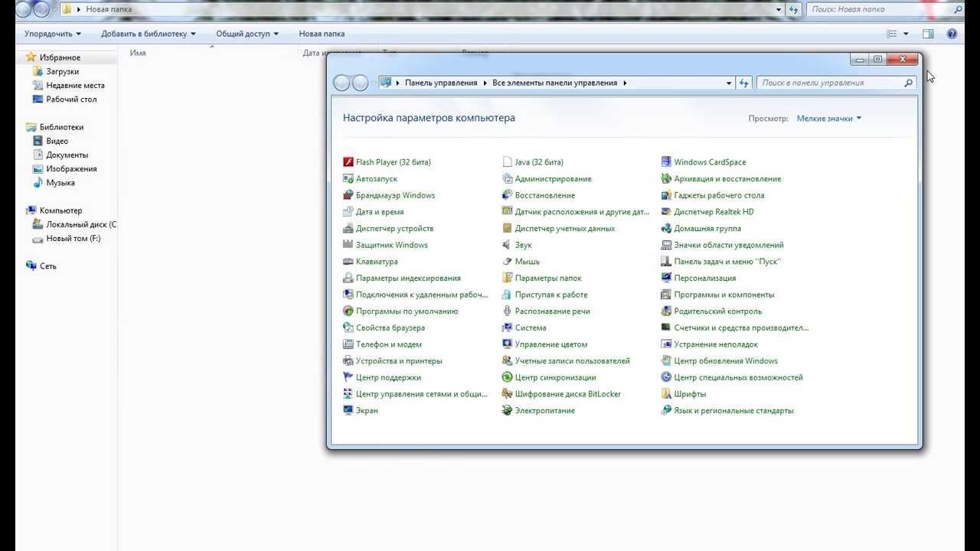Toggle the Explorer preview pane button
980x551 pixels.
pos(928,34)
